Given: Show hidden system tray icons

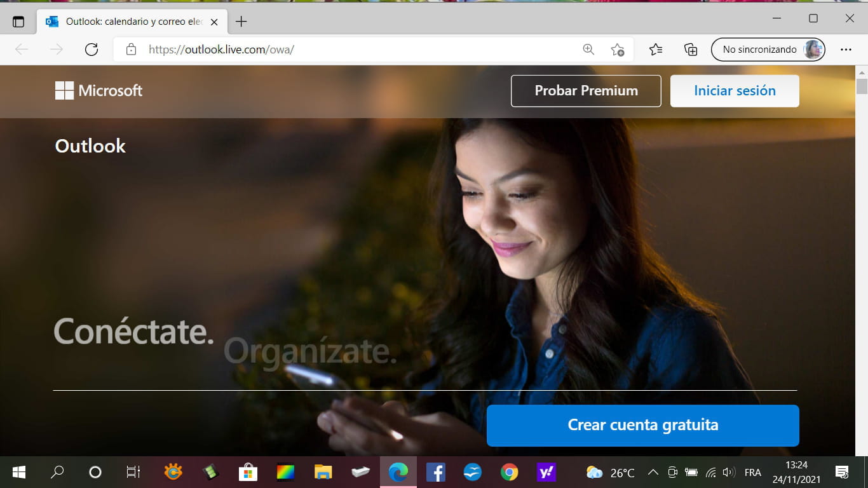Looking at the screenshot, I should [x=653, y=472].
